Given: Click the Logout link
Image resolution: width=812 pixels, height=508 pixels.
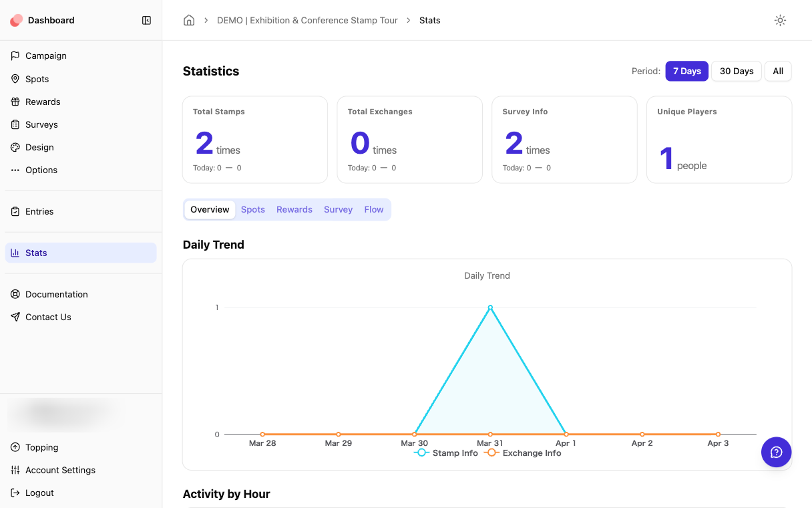Looking at the screenshot, I should [81, 493].
